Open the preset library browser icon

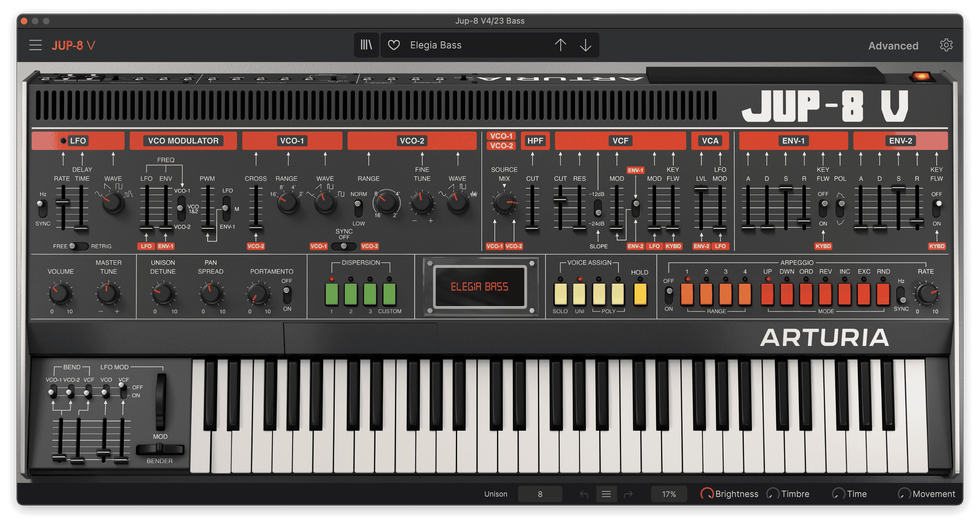point(366,45)
